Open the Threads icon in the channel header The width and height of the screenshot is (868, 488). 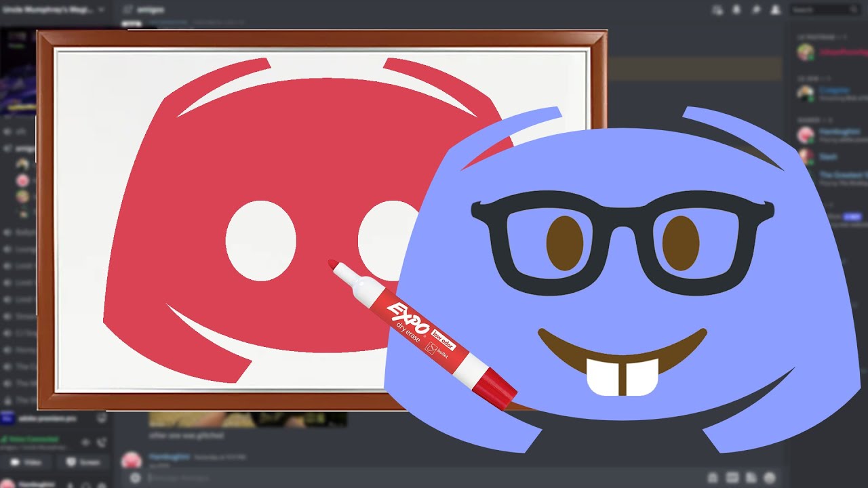[717, 10]
